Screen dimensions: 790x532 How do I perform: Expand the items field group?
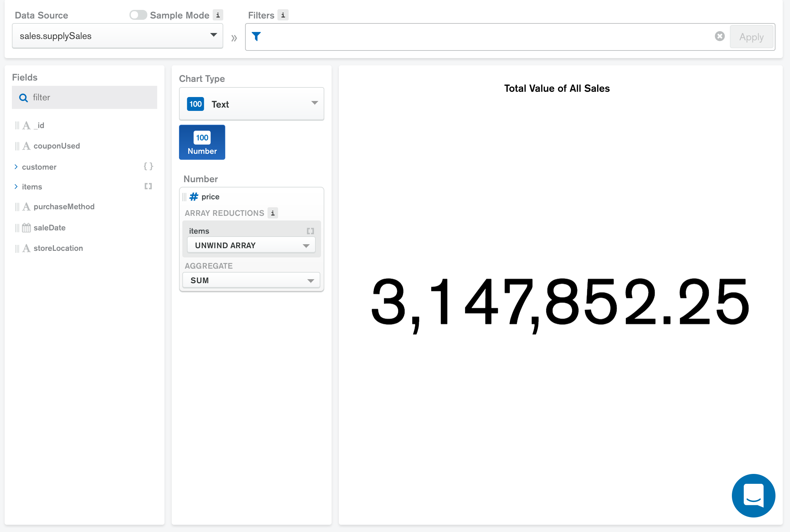(x=16, y=186)
